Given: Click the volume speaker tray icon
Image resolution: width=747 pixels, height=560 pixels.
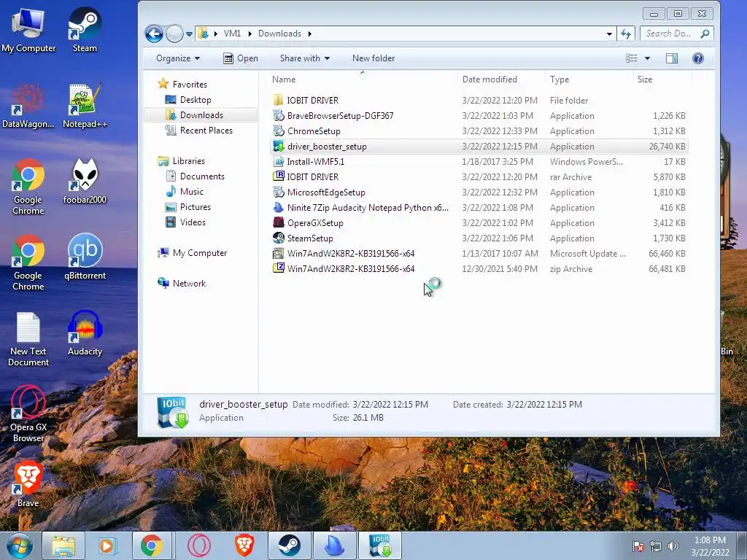Looking at the screenshot, I should point(673,545).
